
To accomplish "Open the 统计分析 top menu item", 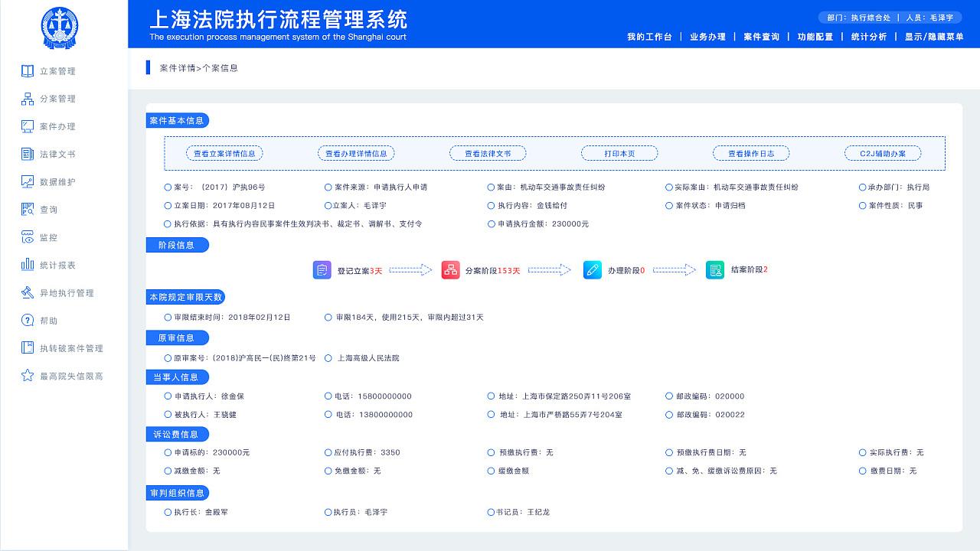I will point(869,37).
